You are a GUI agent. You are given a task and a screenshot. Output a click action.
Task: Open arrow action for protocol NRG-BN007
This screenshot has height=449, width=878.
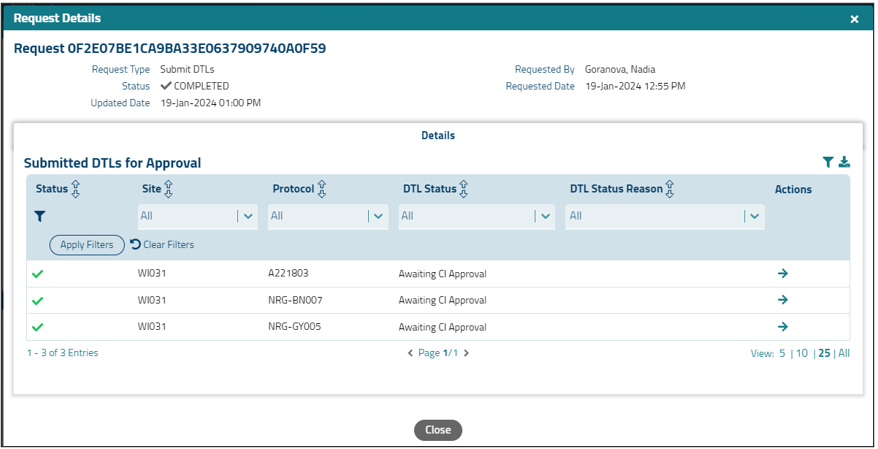(783, 300)
